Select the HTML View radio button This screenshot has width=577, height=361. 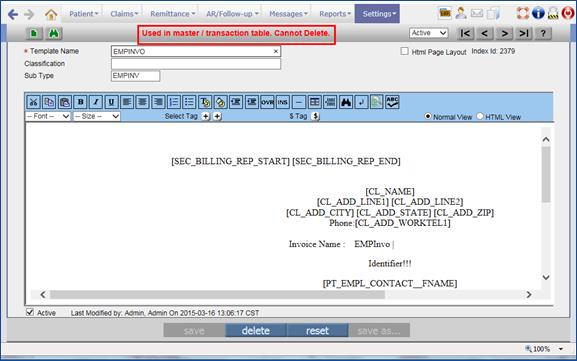(x=479, y=116)
